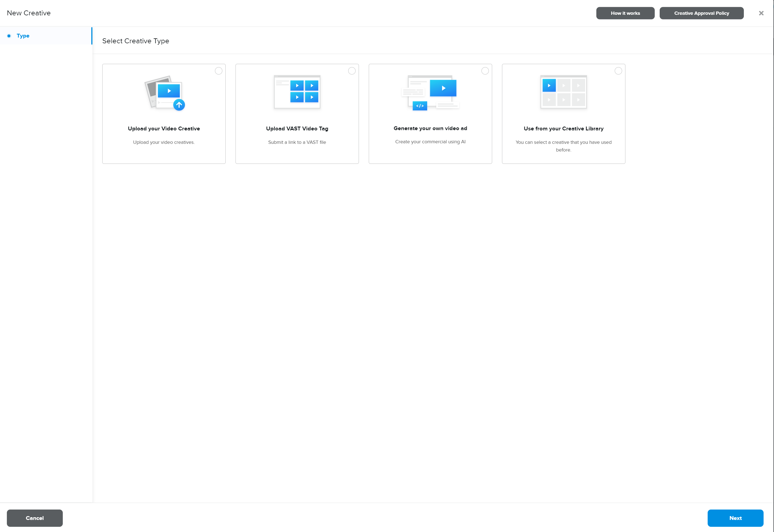Open How it works
Image resolution: width=774 pixels, height=532 pixels.
tap(625, 13)
